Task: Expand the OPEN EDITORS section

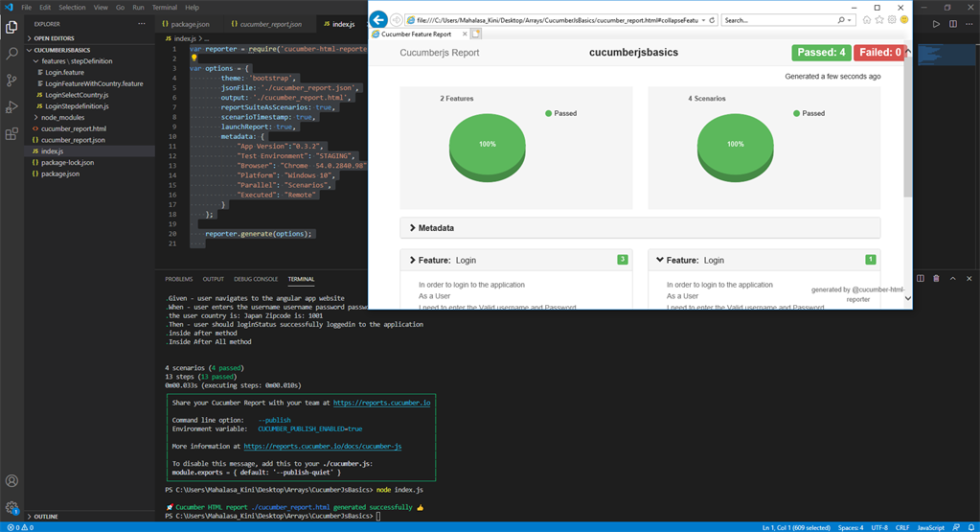Action: click(54, 38)
